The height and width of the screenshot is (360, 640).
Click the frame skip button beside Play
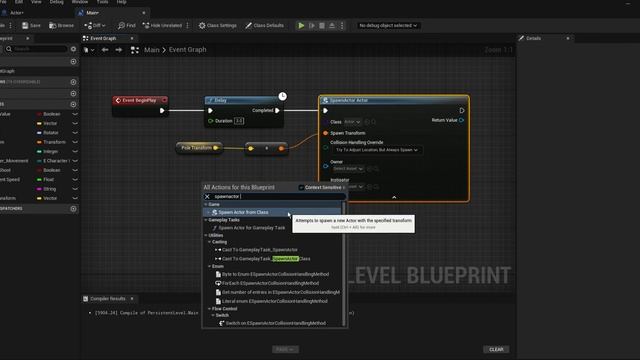coord(312,25)
